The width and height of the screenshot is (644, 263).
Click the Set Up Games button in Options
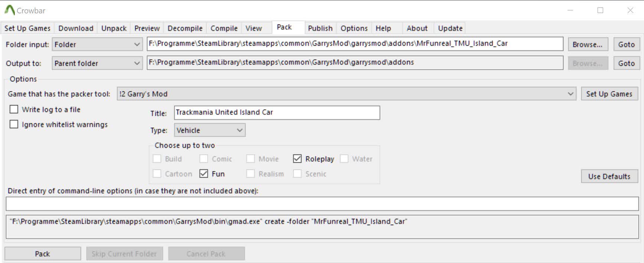pyautogui.click(x=609, y=94)
